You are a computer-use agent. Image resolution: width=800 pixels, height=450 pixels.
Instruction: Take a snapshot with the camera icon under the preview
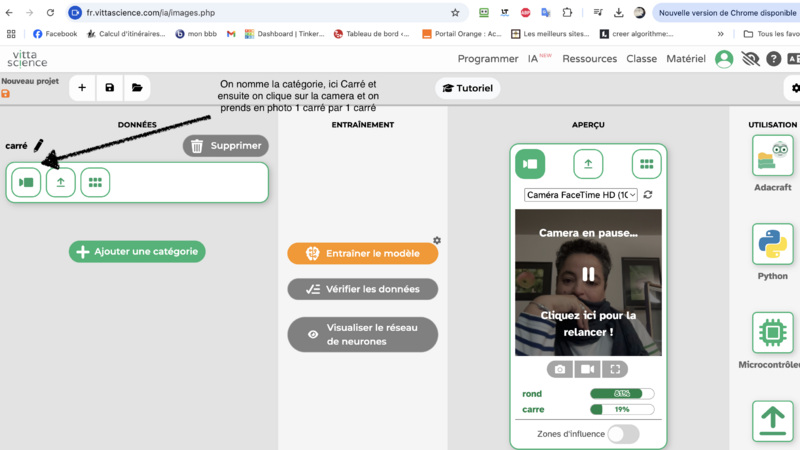(x=560, y=369)
